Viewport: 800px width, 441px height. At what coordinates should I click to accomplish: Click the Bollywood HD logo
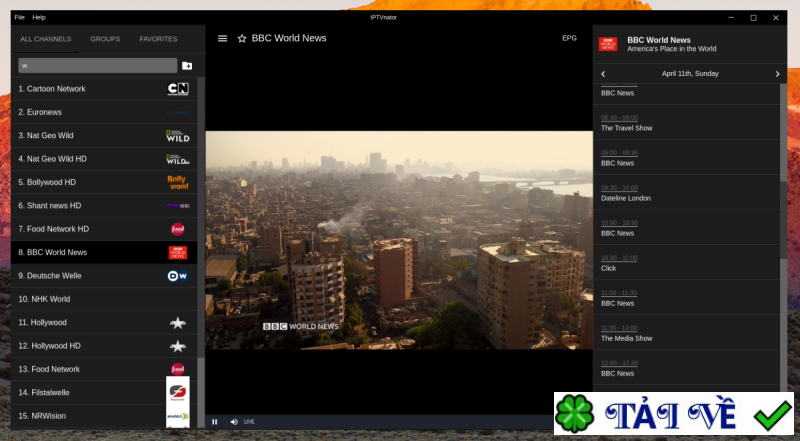point(178,182)
